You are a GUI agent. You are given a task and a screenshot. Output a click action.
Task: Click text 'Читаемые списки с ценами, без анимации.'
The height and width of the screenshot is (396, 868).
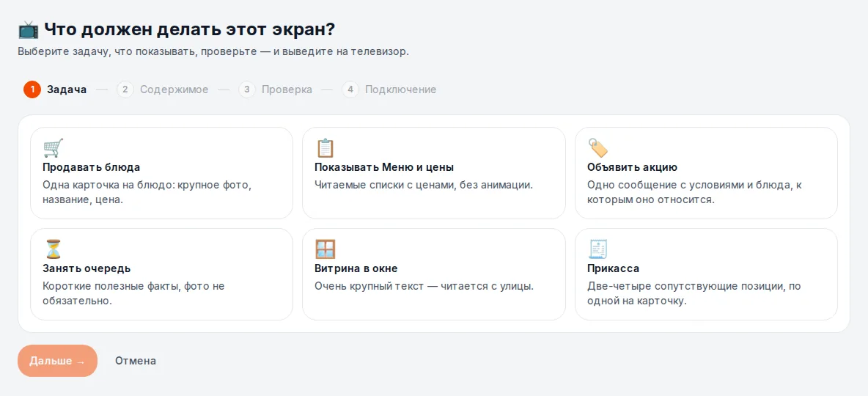(x=424, y=185)
